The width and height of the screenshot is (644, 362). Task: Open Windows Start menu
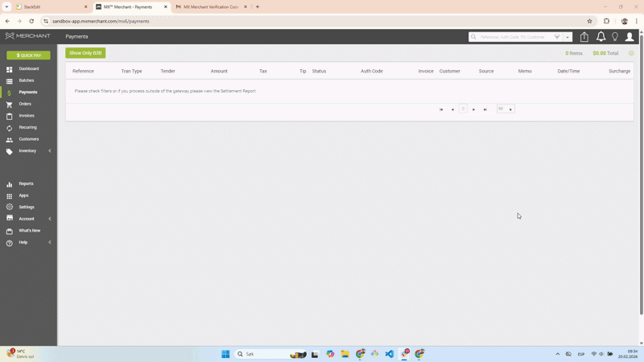(x=225, y=354)
